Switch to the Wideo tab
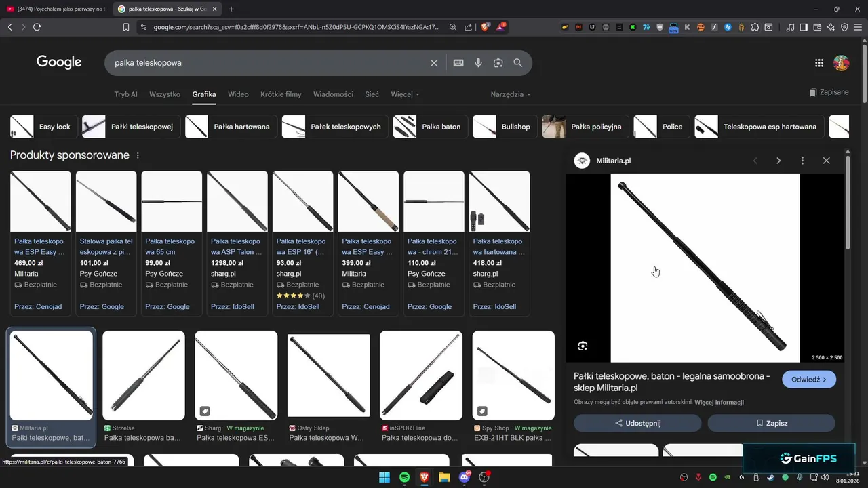The image size is (868, 488). pos(238,94)
